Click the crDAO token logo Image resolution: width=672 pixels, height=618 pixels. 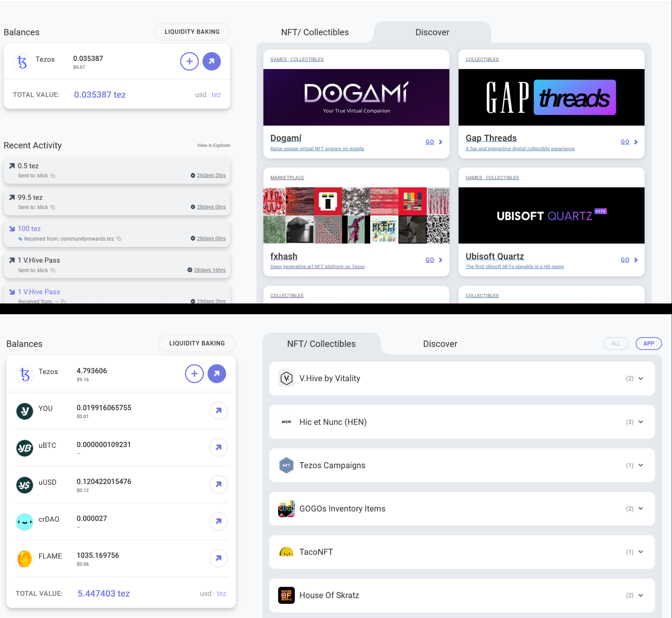point(25,522)
